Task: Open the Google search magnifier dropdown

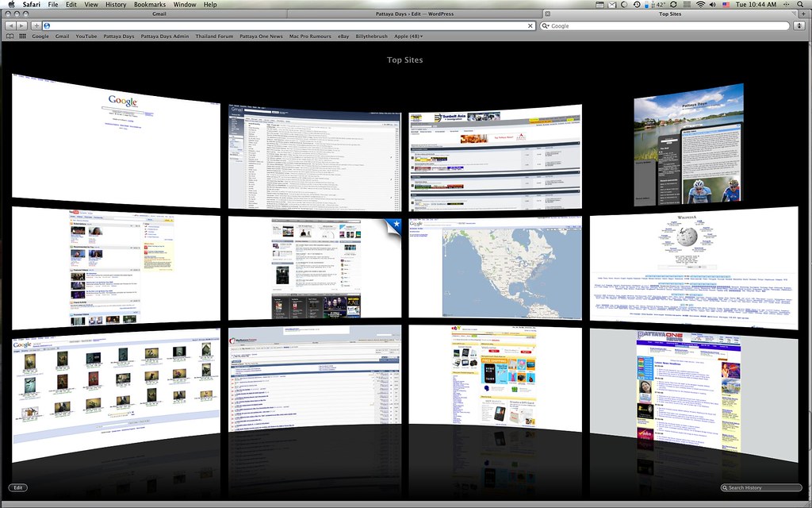Action: [546, 25]
